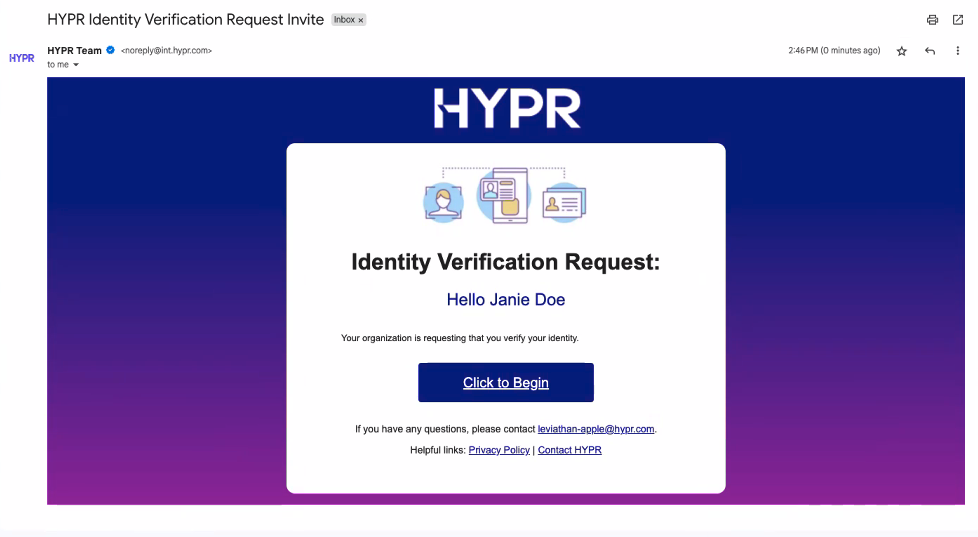This screenshot has width=978, height=537.
Task: Click 'Your organization is requesting' sentence
Action: click(460, 338)
